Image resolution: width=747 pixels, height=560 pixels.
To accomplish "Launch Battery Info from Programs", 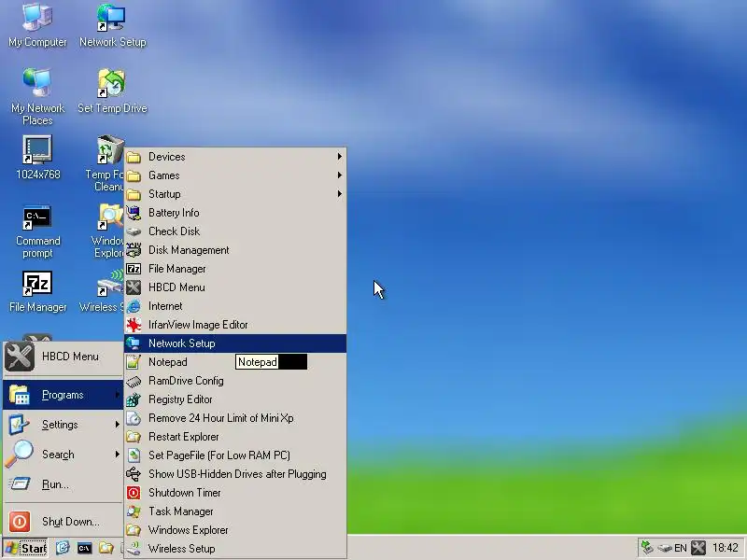I will coord(235,213).
